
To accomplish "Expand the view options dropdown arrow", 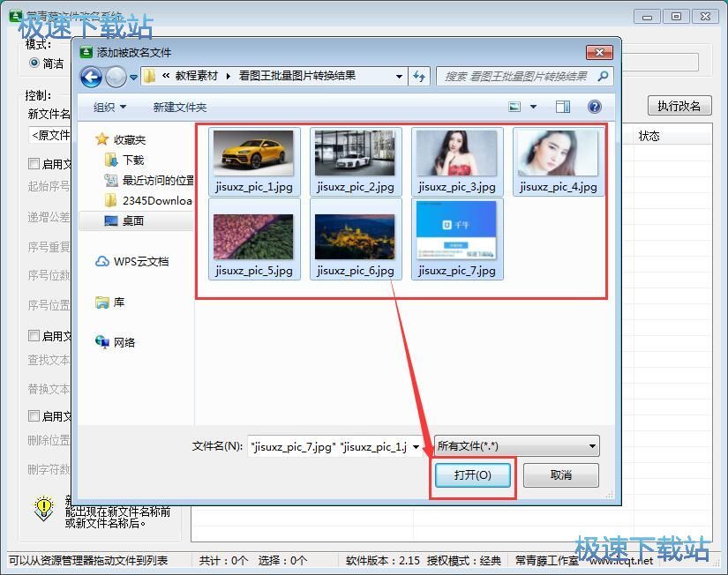I will click(x=533, y=108).
